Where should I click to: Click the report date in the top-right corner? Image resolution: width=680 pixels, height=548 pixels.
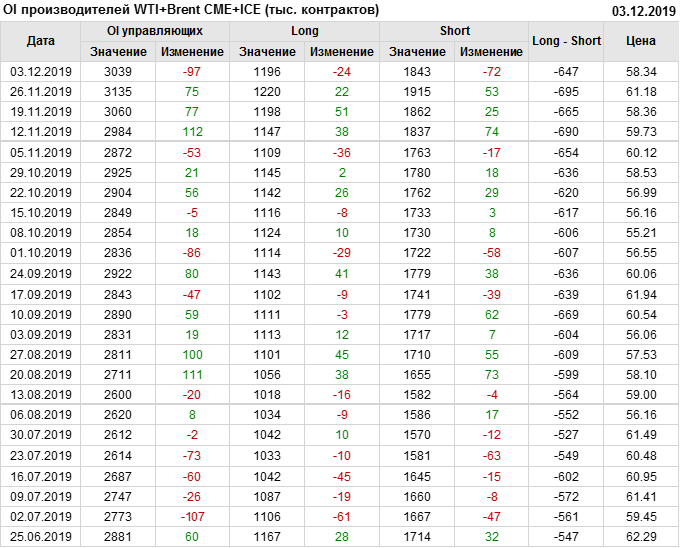[x=644, y=11]
